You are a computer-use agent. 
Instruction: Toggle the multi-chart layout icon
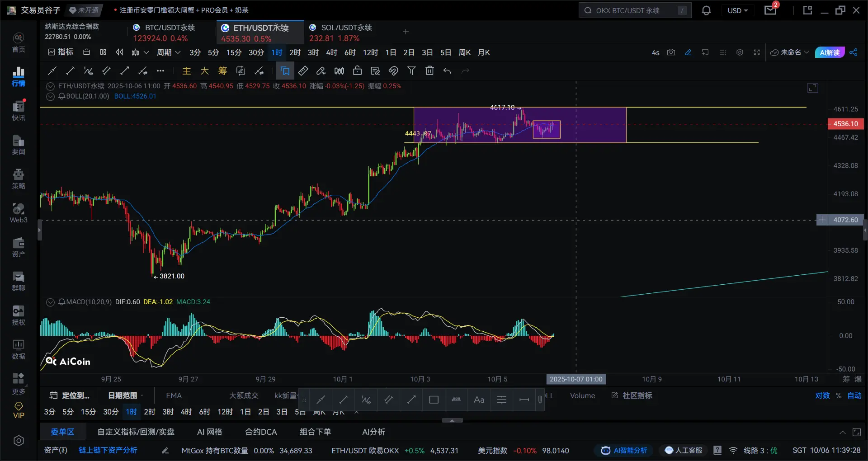coord(103,52)
